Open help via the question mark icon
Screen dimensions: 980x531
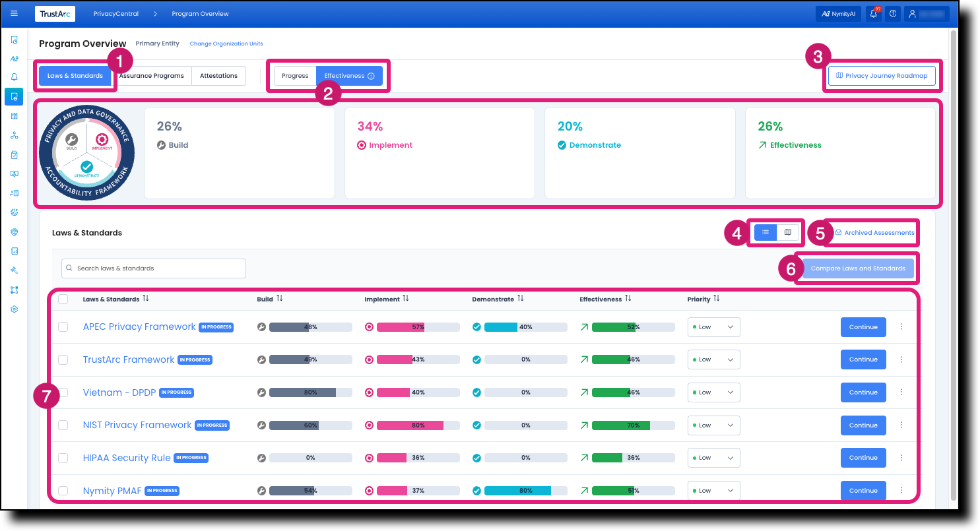(x=892, y=13)
